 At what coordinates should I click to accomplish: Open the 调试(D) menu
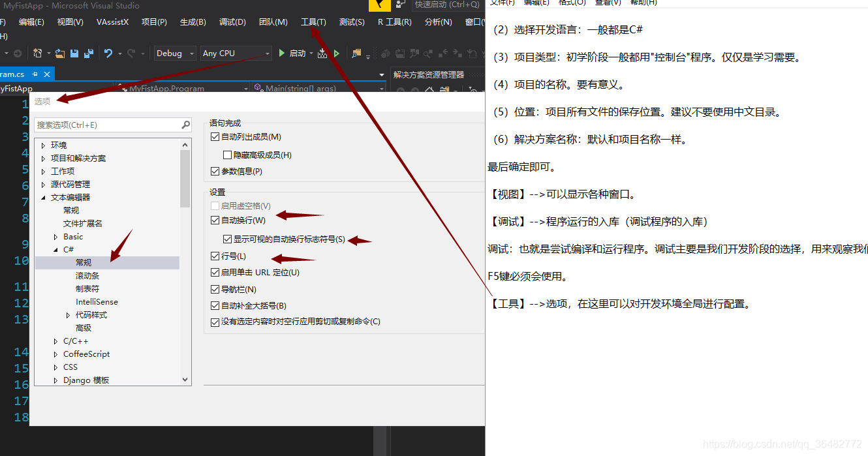(x=232, y=22)
